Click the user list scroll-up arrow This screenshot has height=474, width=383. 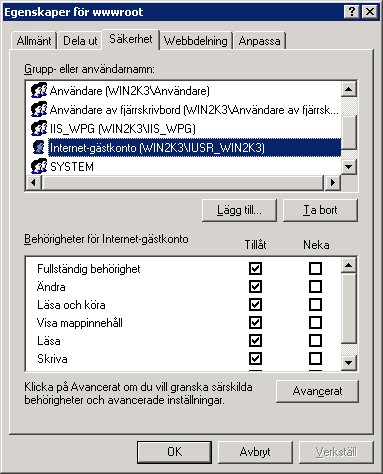[349, 89]
